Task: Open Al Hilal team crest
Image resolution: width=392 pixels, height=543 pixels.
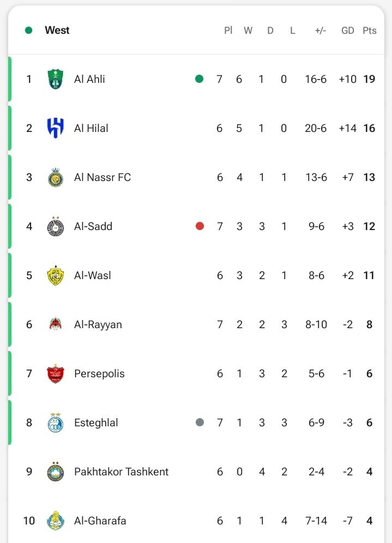Action: pyautogui.click(x=56, y=128)
